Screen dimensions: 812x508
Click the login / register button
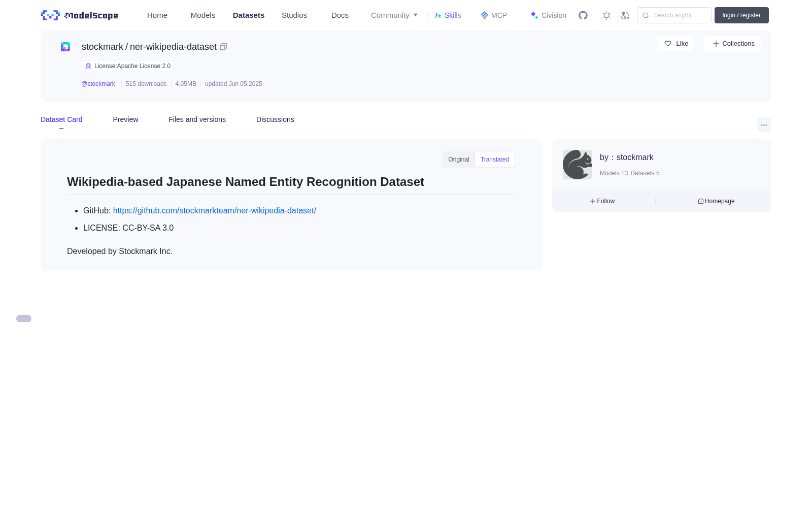741,15
